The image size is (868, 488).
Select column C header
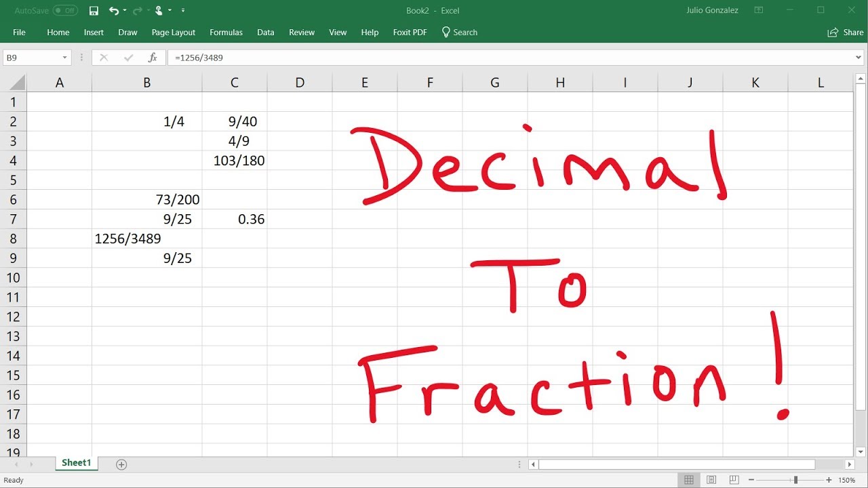pyautogui.click(x=235, y=83)
